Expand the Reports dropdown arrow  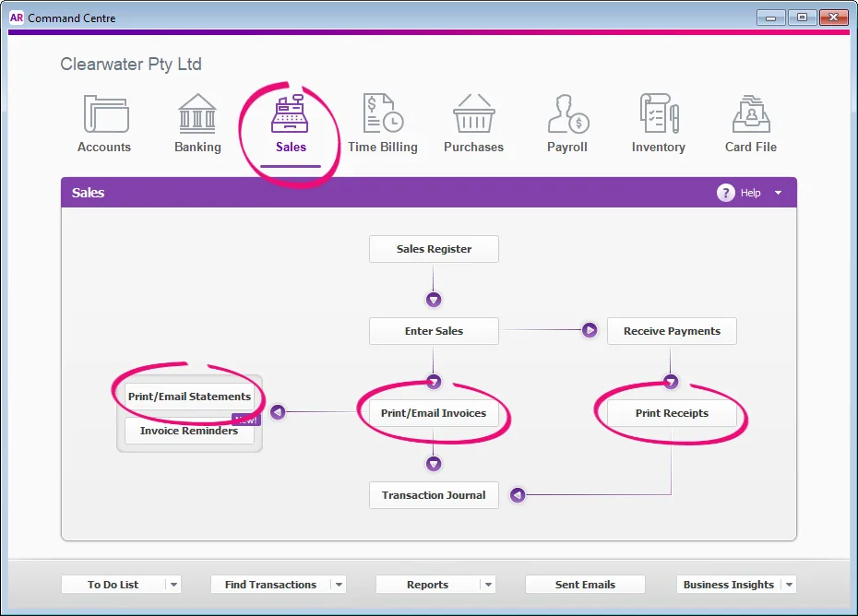coord(488,585)
